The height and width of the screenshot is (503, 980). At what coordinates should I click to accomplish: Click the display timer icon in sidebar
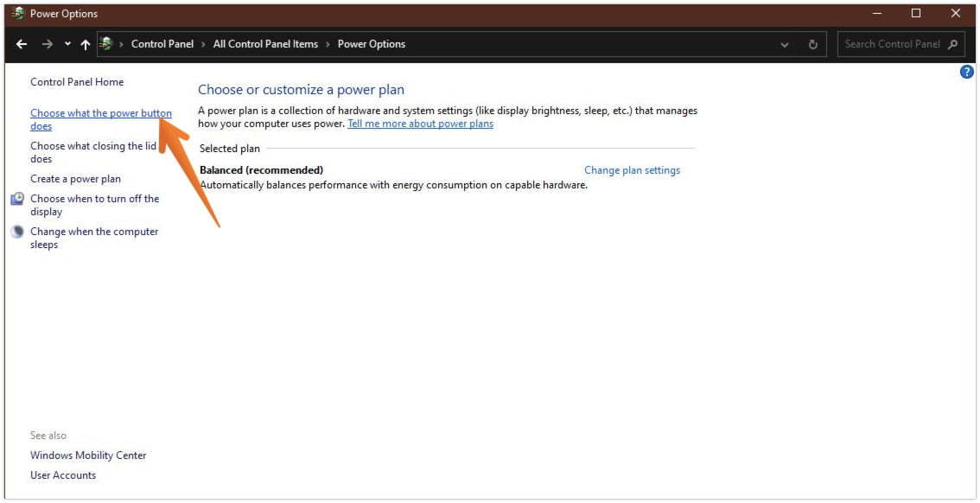17,199
